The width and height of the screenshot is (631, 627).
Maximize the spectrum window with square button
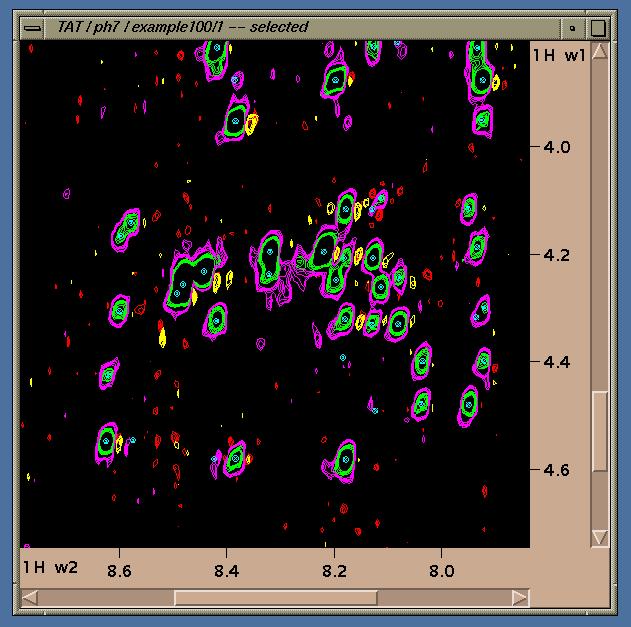(598, 27)
